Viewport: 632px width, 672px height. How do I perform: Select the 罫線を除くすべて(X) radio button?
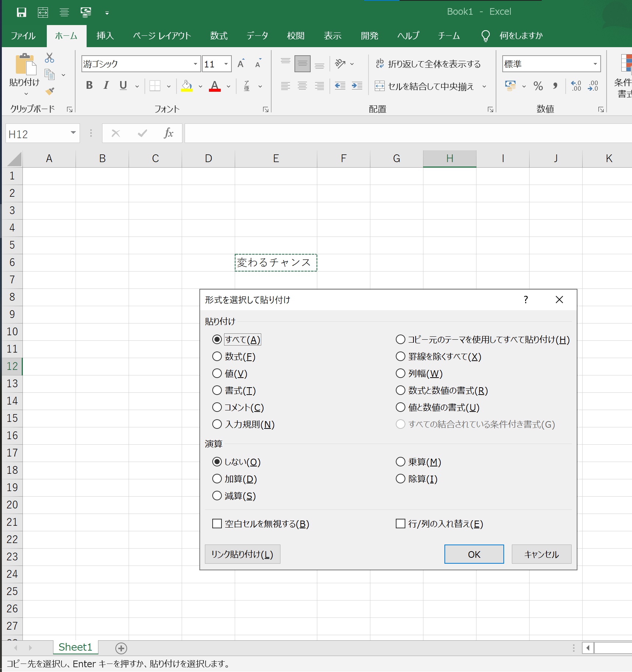pyautogui.click(x=401, y=356)
